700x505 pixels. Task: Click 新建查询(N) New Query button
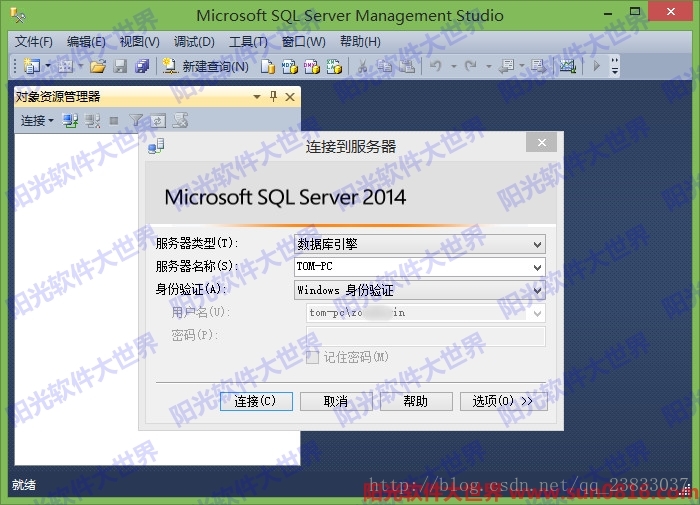205,67
